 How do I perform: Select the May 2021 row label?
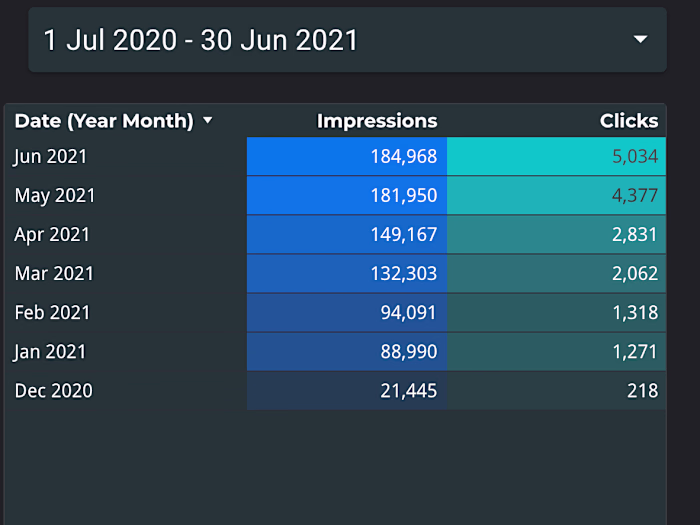click(54, 195)
